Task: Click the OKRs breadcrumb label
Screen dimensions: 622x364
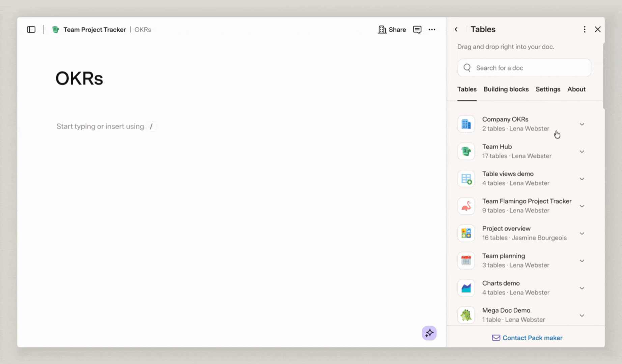Action: click(x=143, y=30)
